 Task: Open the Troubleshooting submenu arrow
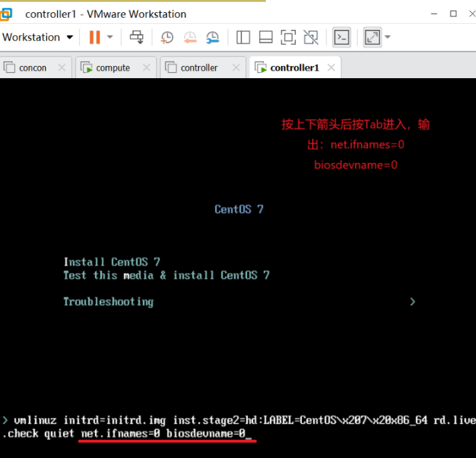pyautogui.click(x=412, y=302)
